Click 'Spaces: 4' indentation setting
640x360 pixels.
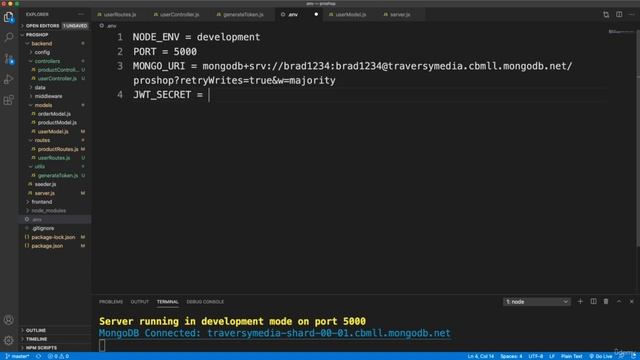[x=511, y=356]
